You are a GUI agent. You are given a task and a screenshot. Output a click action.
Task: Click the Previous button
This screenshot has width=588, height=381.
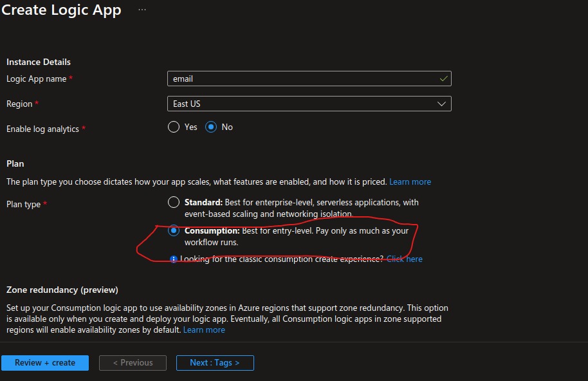pos(133,363)
